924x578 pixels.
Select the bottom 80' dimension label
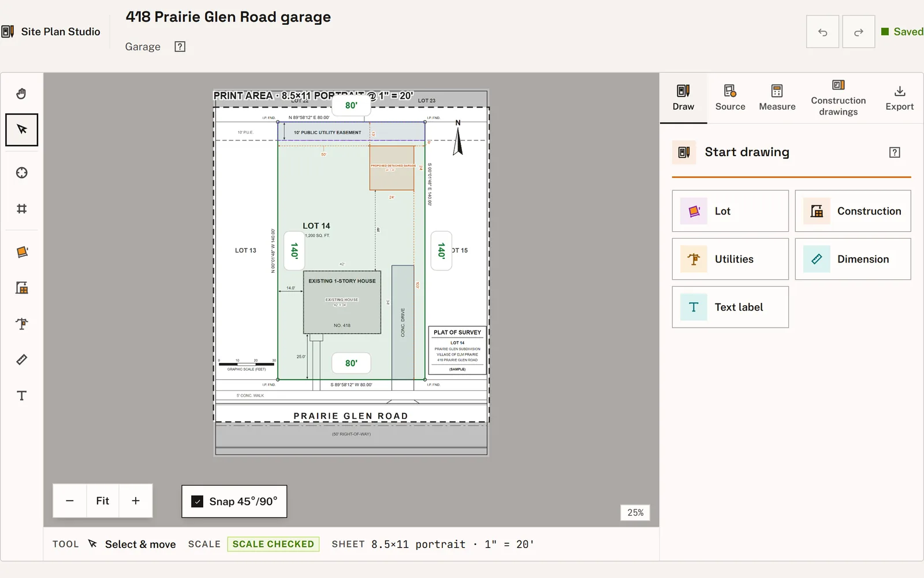coord(351,363)
